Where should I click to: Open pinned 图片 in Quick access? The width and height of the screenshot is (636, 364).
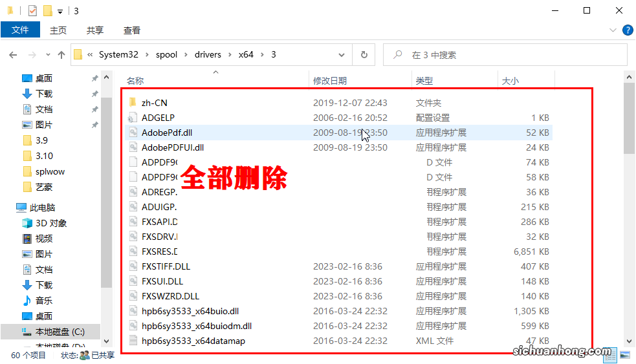pos(44,125)
